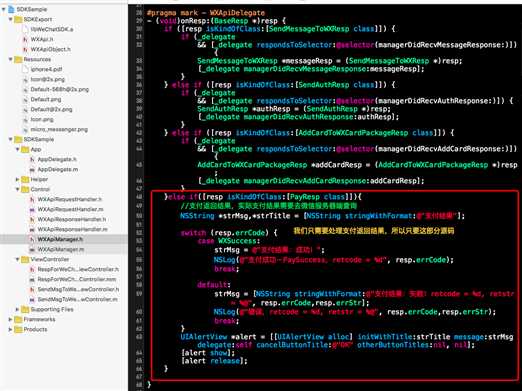Collapse the SDKSample project root node

[4, 9]
